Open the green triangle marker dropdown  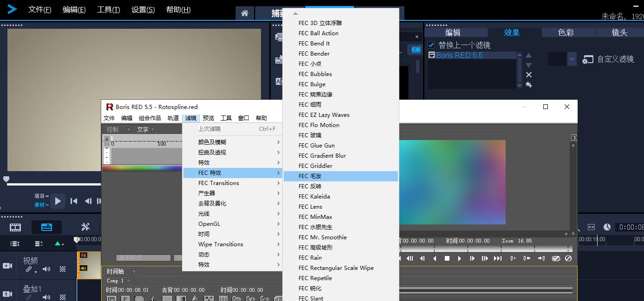[59, 243]
